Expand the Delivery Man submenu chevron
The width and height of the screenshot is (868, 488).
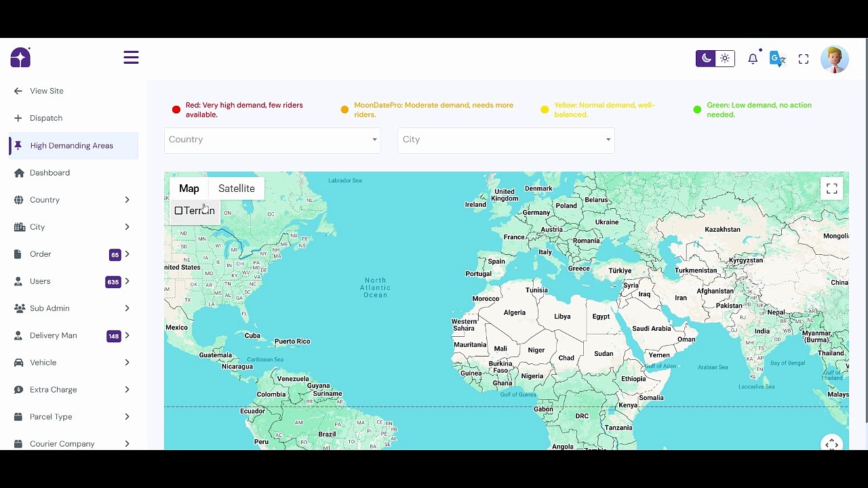coord(127,335)
